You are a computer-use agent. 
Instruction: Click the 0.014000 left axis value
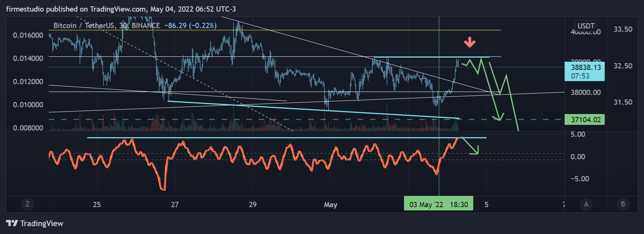pyautogui.click(x=28, y=58)
